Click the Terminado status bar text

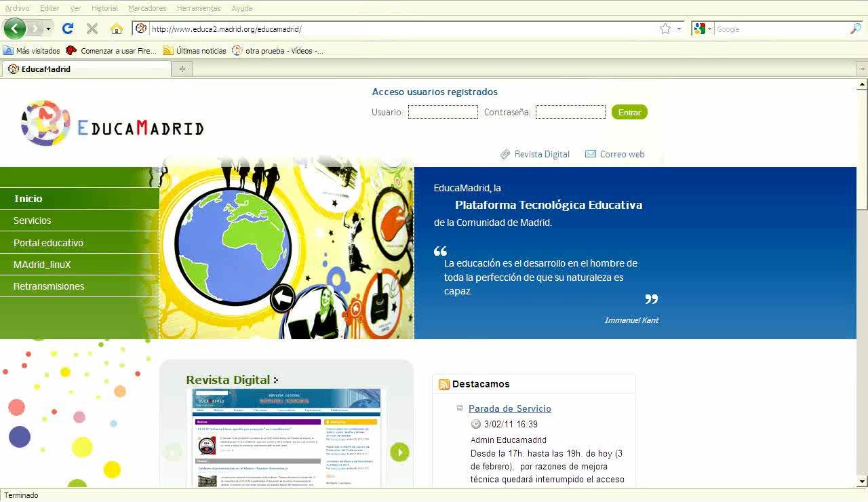(22, 495)
